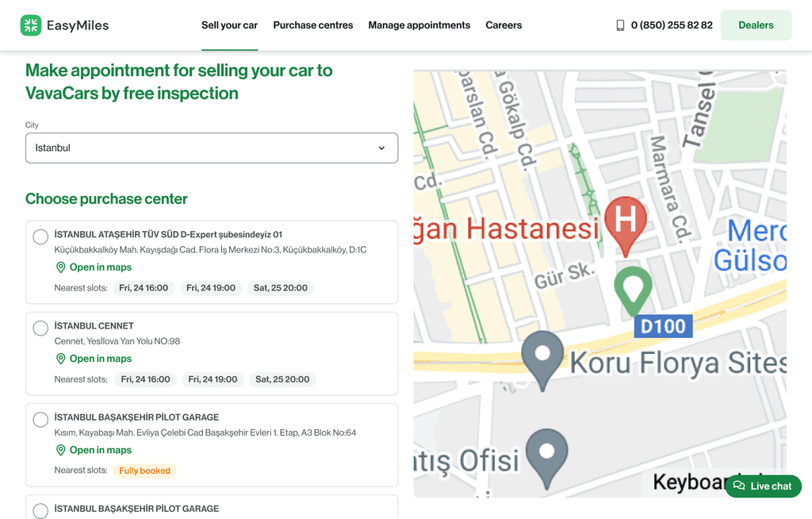Click the Gür Sk. street label
This screenshot has height=519, width=812.
click(x=565, y=276)
